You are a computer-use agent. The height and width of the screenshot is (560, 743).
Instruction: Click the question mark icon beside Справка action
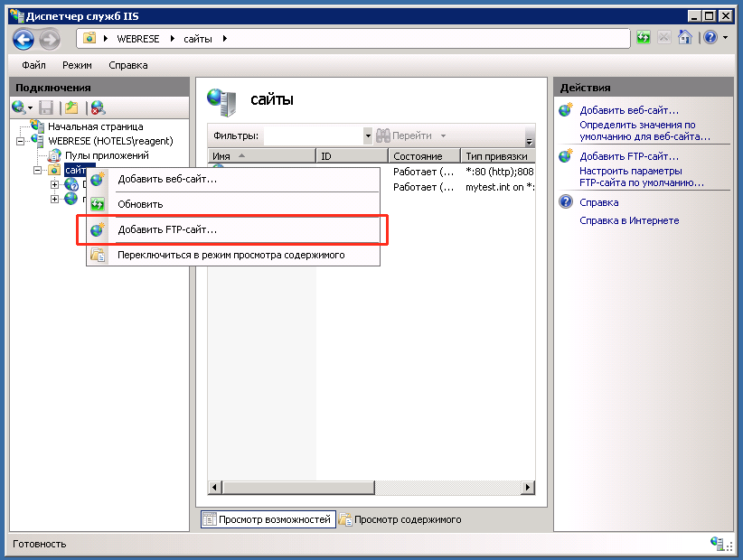tap(565, 201)
